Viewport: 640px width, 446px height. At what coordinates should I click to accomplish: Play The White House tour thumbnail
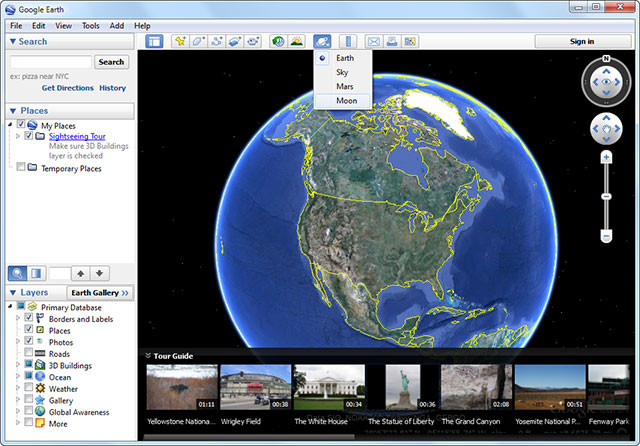(x=329, y=387)
